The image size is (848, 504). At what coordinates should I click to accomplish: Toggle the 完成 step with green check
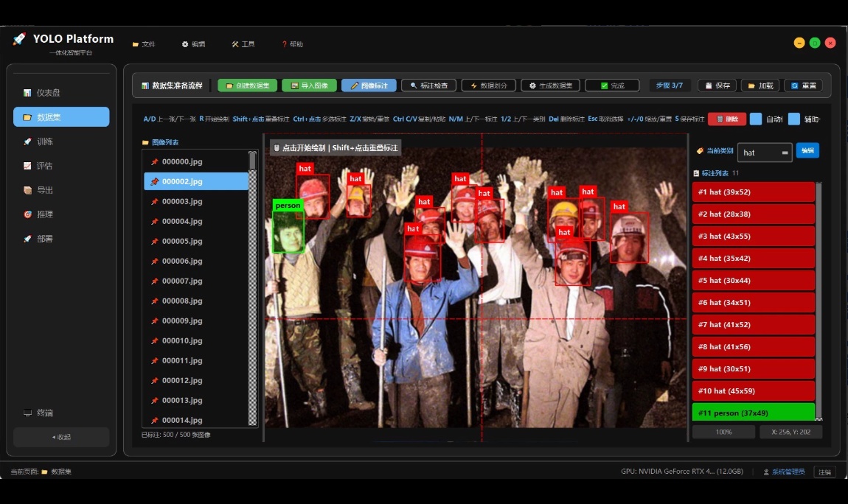[x=612, y=85]
